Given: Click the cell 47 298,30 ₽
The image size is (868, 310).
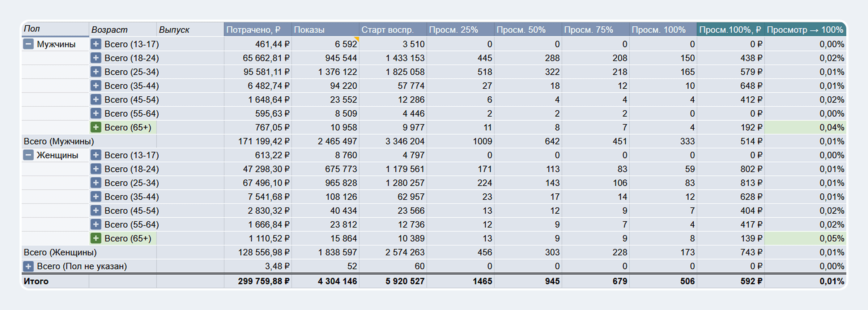Looking at the screenshot, I should point(258,169).
